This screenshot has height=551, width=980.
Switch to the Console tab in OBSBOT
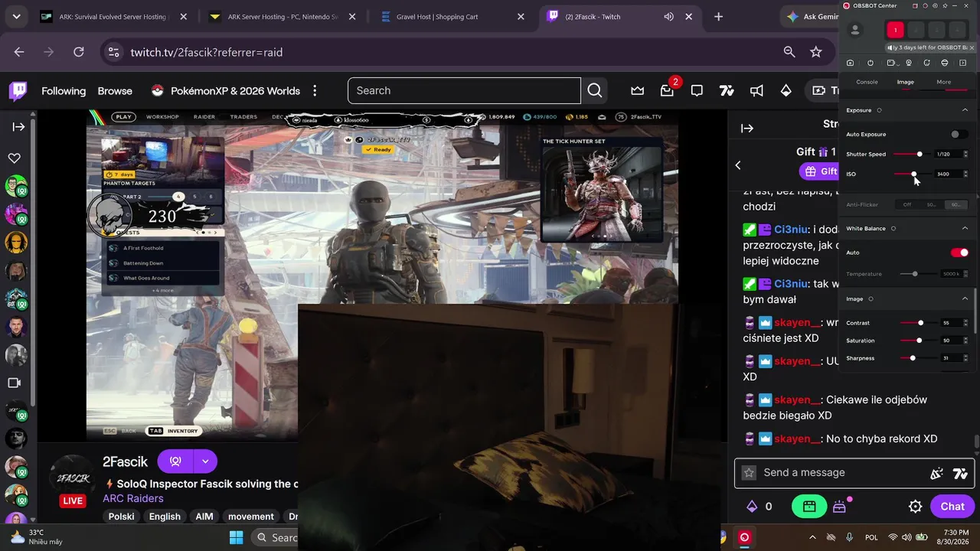tap(867, 82)
